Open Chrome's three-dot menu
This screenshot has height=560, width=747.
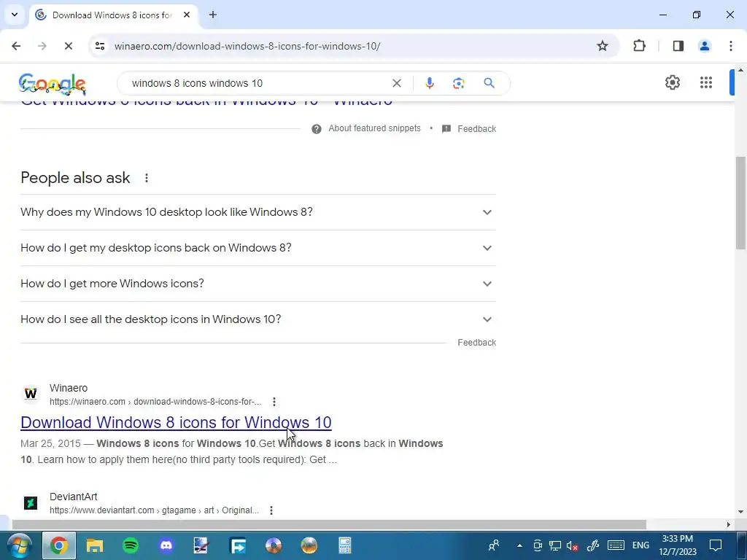[x=731, y=46]
